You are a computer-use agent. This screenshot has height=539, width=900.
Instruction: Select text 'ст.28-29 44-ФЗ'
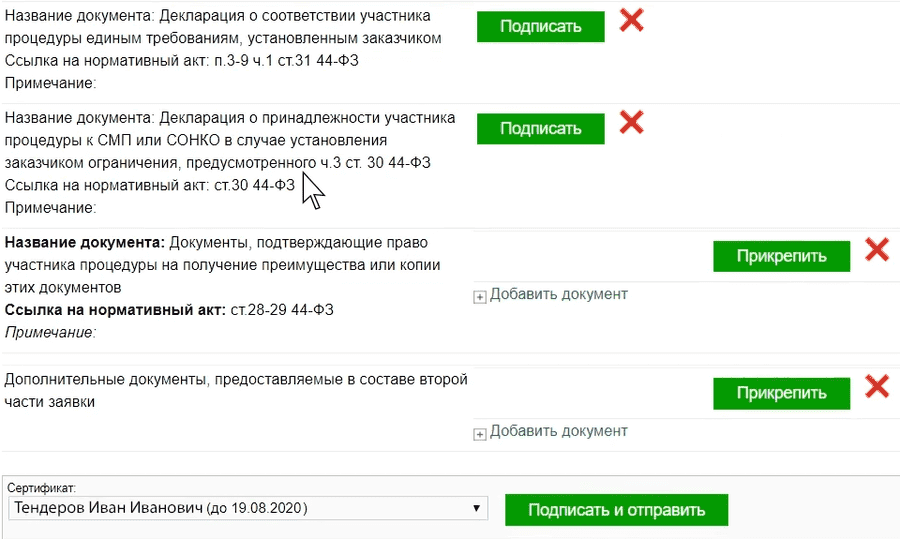tap(282, 311)
